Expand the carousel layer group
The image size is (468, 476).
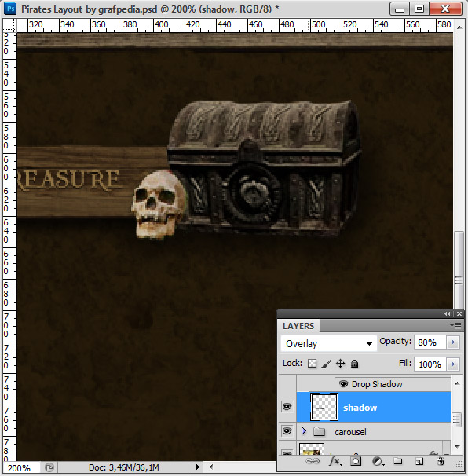point(304,431)
